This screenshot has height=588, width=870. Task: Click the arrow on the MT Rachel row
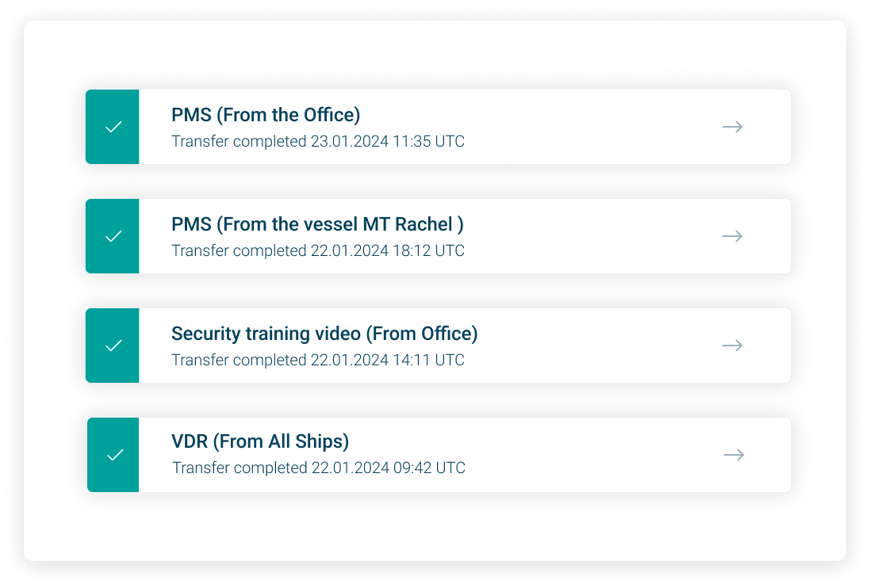pos(732,236)
